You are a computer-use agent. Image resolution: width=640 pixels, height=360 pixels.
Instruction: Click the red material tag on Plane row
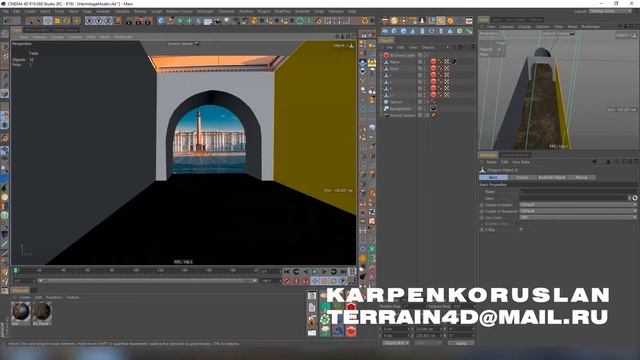[433, 62]
